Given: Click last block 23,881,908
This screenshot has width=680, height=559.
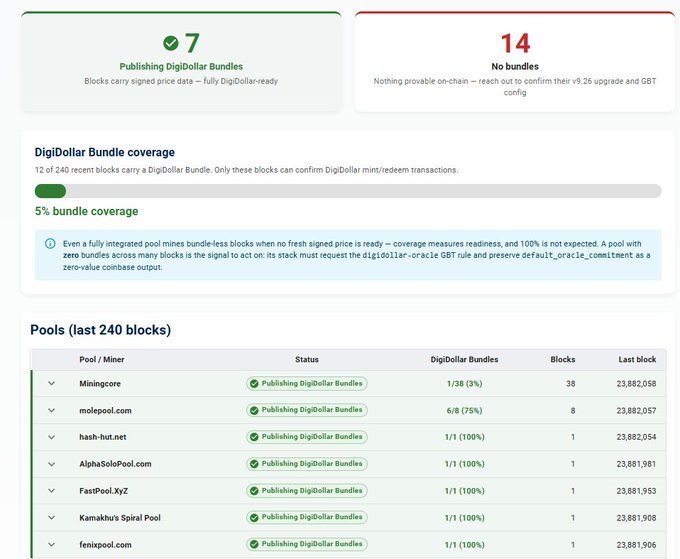Looking at the screenshot, I should click(x=636, y=518).
